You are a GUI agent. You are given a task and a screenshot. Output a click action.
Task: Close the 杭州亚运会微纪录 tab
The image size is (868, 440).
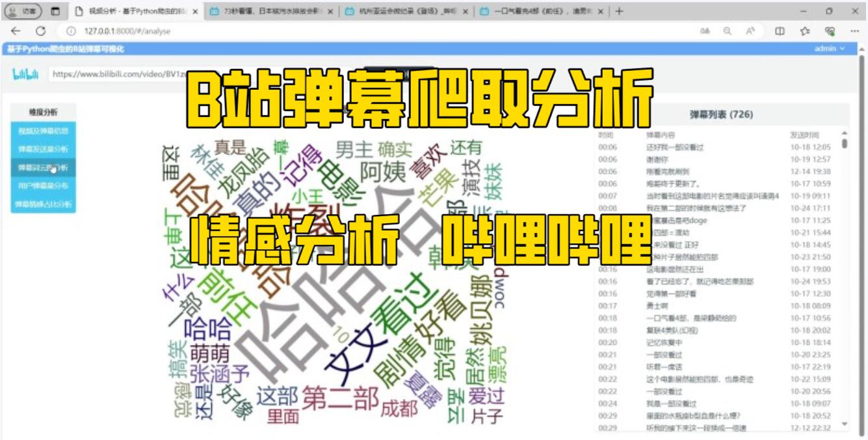click(466, 11)
